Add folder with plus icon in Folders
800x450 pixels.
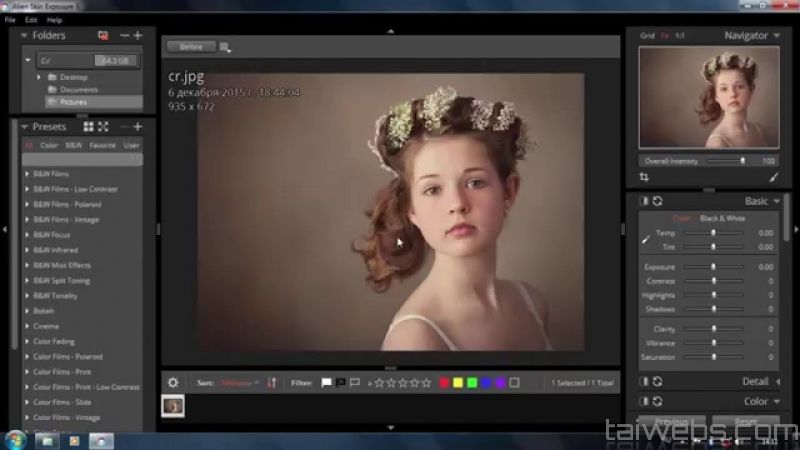(138, 35)
